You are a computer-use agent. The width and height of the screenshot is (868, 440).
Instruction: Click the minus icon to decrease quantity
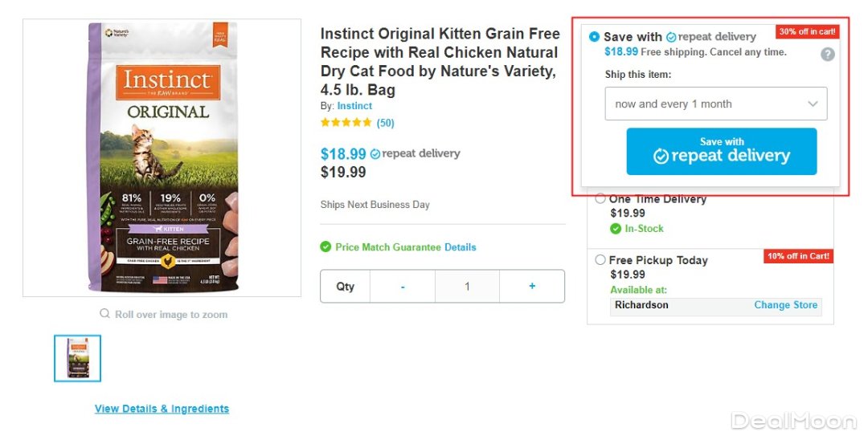[x=403, y=287]
